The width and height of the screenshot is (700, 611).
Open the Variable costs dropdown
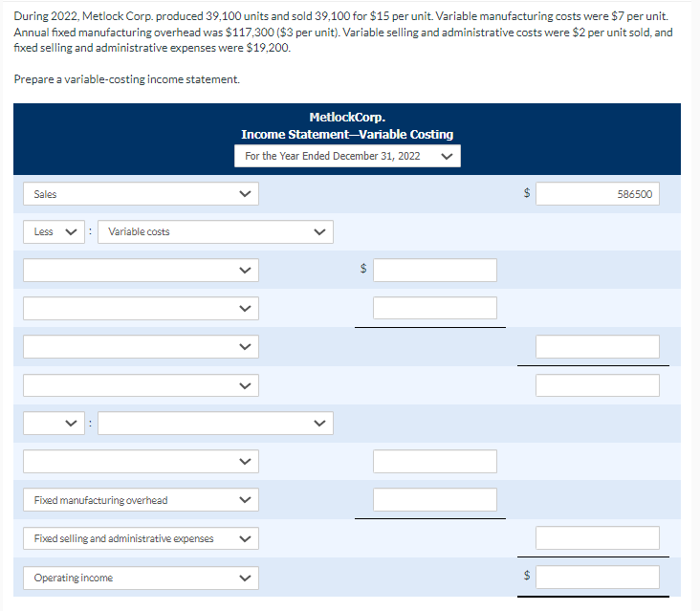point(215,231)
